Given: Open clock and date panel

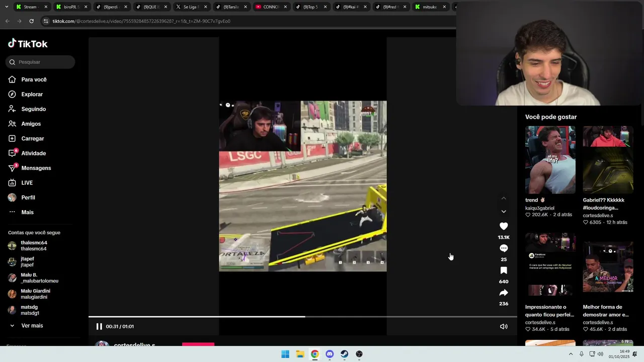Looking at the screenshot, I should point(619,354).
